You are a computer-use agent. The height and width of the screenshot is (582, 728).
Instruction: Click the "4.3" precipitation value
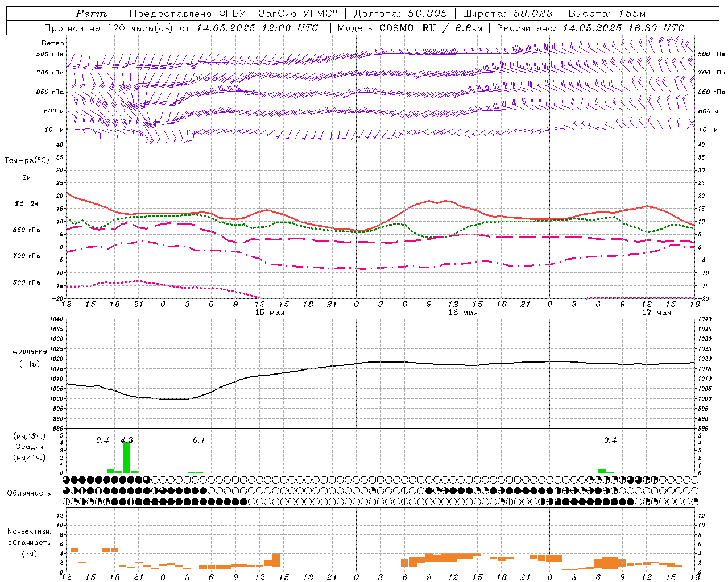click(127, 440)
